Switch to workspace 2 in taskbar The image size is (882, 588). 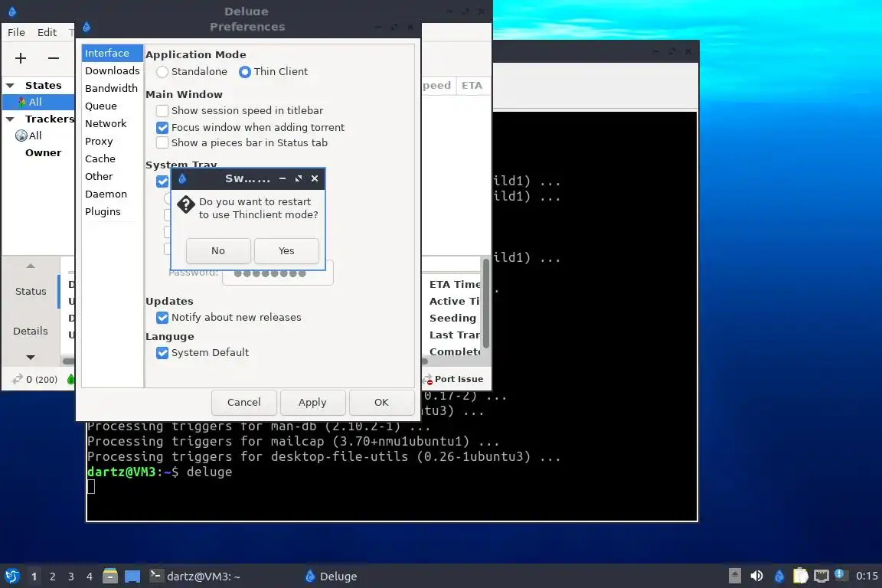point(52,577)
